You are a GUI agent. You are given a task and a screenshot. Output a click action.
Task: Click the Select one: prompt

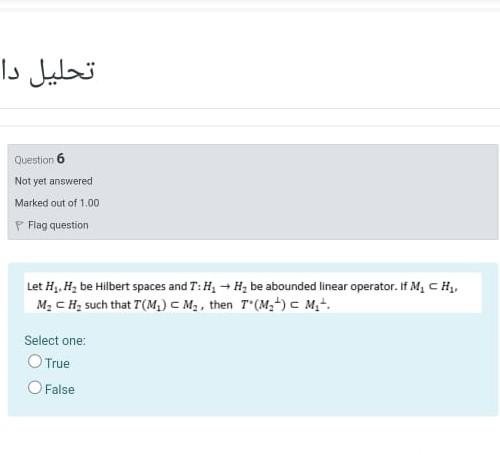click(55, 340)
